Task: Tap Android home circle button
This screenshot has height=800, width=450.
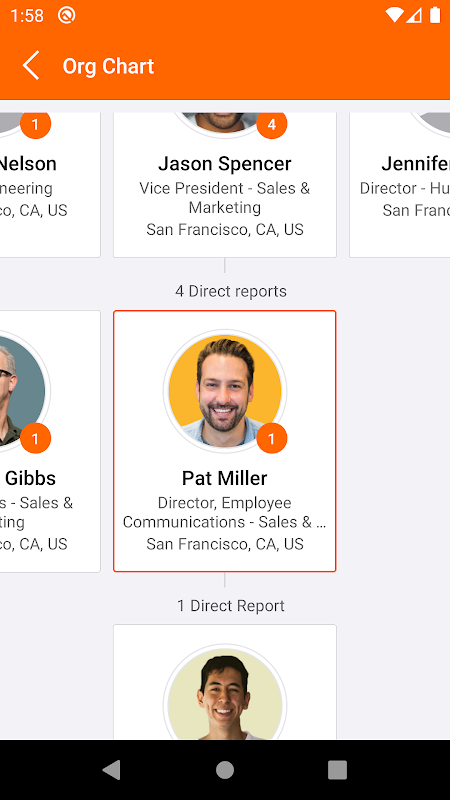Action: (x=224, y=770)
